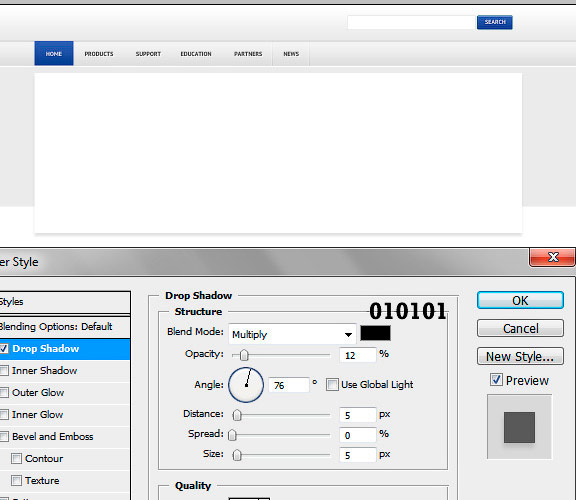Image resolution: width=576 pixels, height=500 pixels.
Task: Enable the Contour checkbox
Action: (16, 458)
